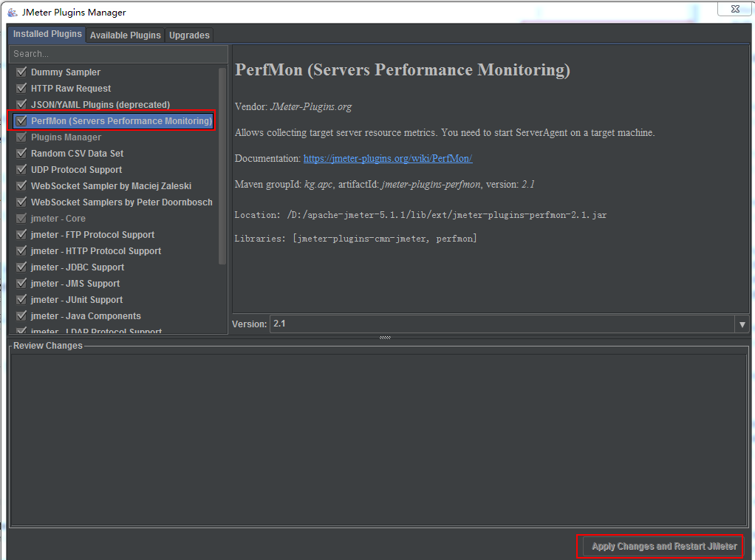Uncheck the HTTP Raw Request checkbox
The width and height of the screenshot is (755, 560).
[x=21, y=89]
